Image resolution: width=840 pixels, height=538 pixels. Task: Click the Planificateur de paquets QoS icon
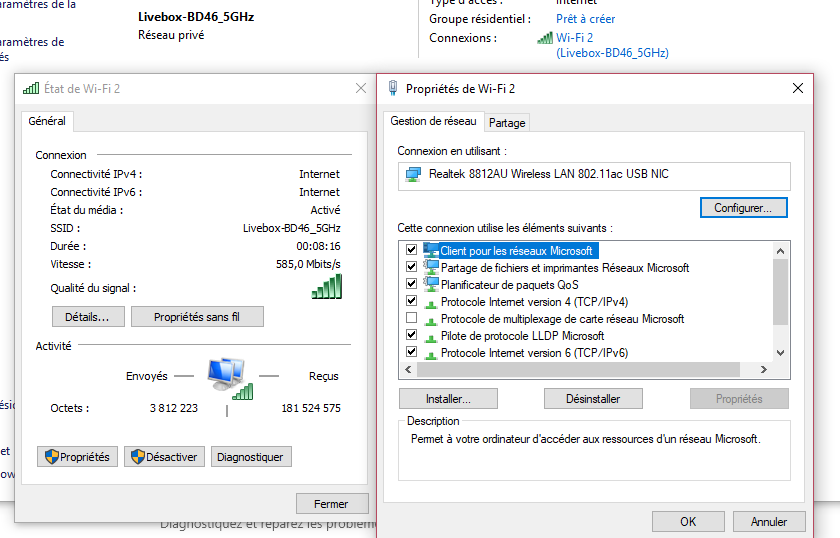[431, 284]
